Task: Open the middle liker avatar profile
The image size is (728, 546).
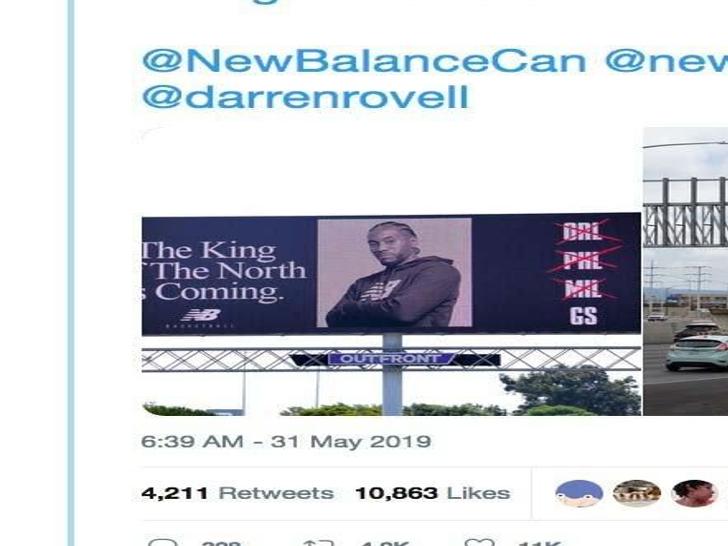Action: (x=637, y=493)
